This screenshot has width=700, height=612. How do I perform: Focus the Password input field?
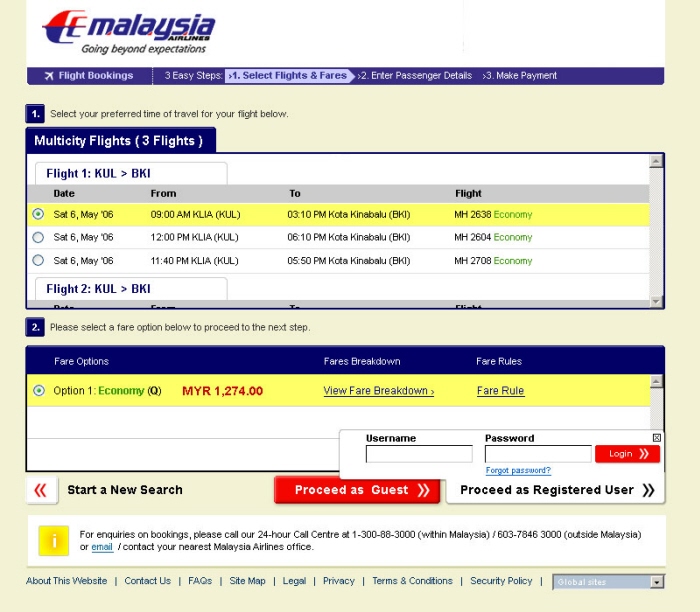538,454
